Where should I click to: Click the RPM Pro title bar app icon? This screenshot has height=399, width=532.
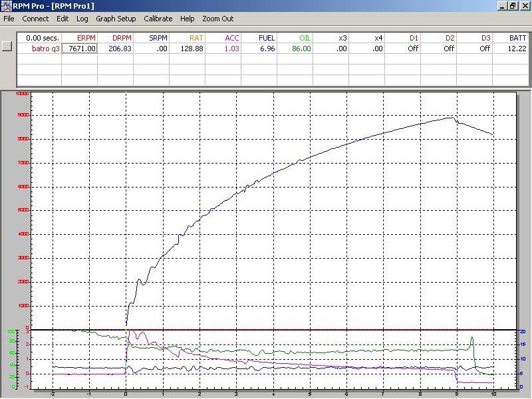pos(6,6)
